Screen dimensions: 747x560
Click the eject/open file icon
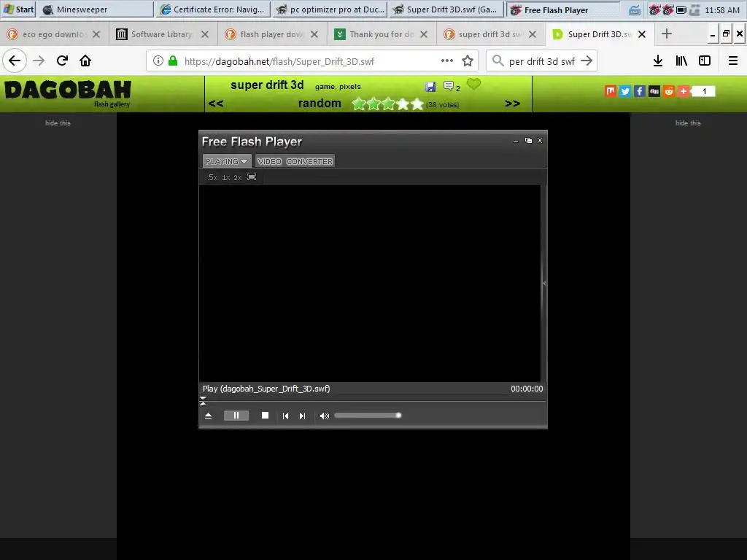tap(208, 416)
